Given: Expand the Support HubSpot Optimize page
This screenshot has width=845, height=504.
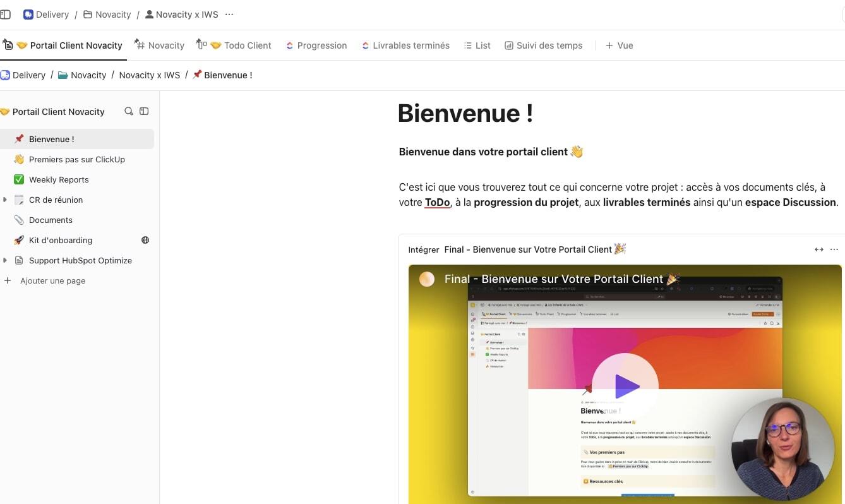Looking at the screenshot, I should [5, 260].
